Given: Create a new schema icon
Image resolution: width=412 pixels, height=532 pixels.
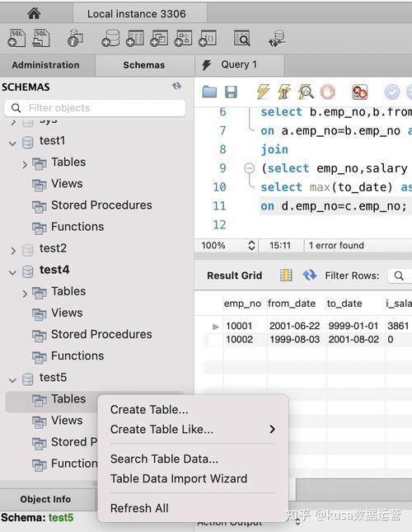Looking at the screenshot, I should (110, 38).
